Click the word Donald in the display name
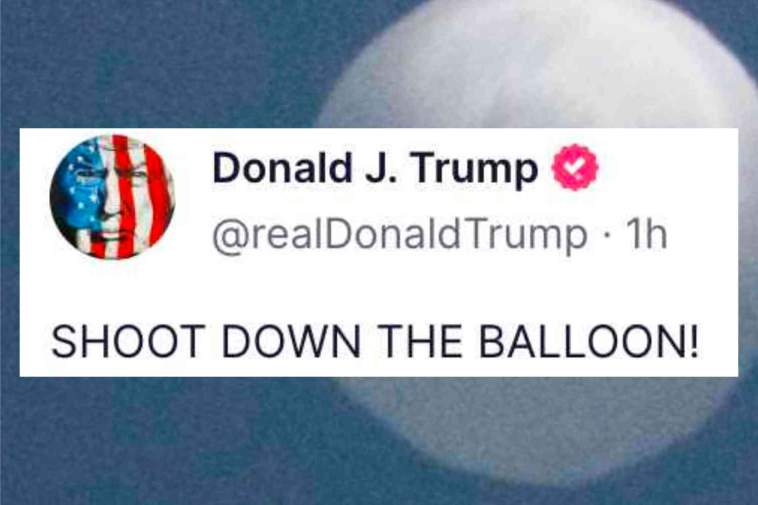This screenshot has width=758, height=505. pos(282,167)
